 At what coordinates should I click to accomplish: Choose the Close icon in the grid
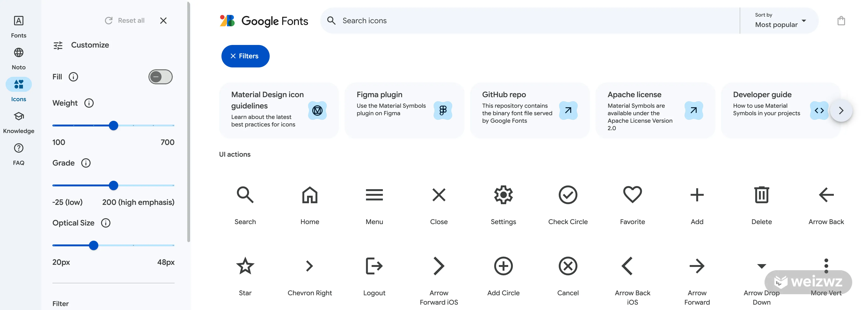(x=439, y=195)
